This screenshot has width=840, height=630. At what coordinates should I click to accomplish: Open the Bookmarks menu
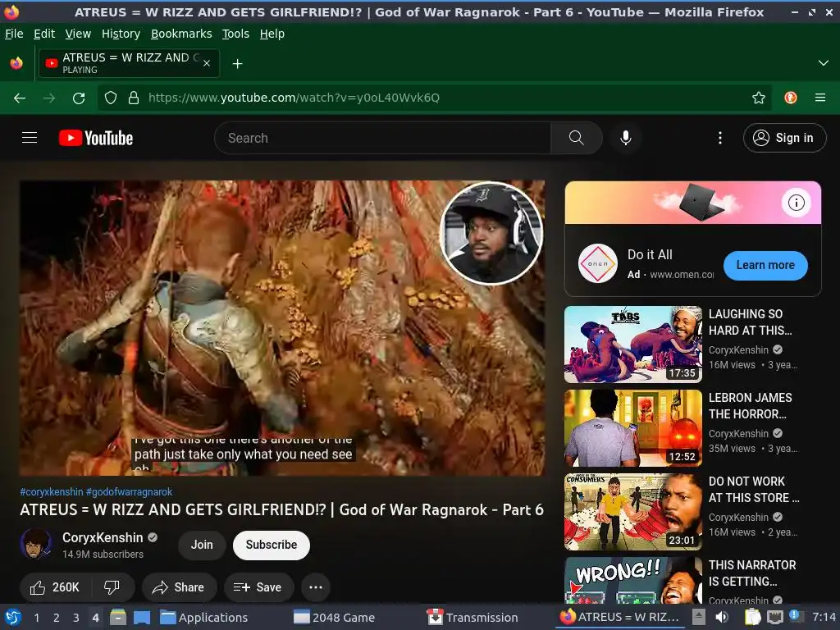[181, 34]
